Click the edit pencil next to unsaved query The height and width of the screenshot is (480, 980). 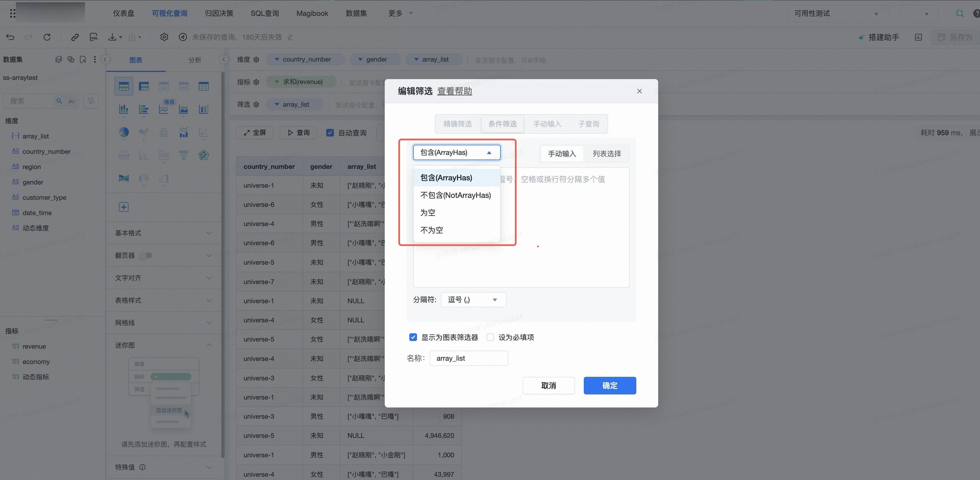pos(290,37)
